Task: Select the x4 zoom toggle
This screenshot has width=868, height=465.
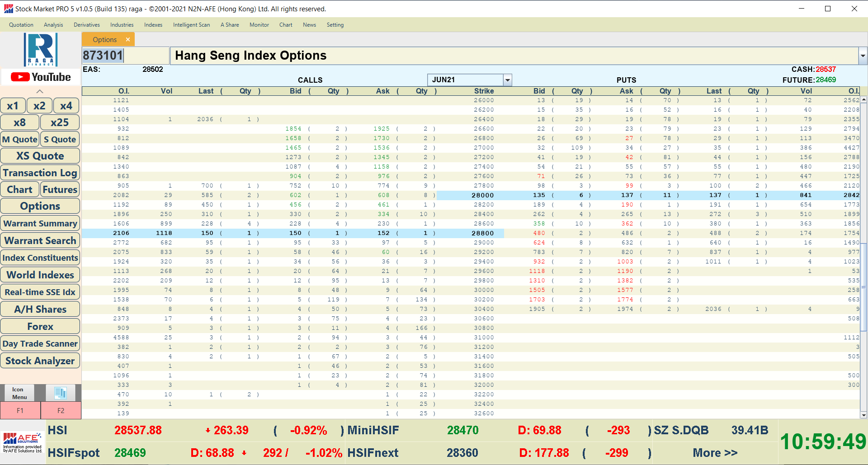Action: tap(66, 106)
